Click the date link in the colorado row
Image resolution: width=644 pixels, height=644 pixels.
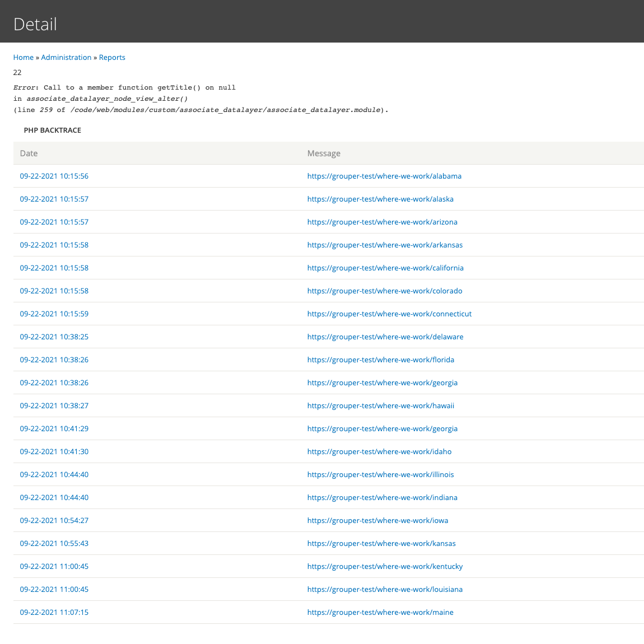54,291
